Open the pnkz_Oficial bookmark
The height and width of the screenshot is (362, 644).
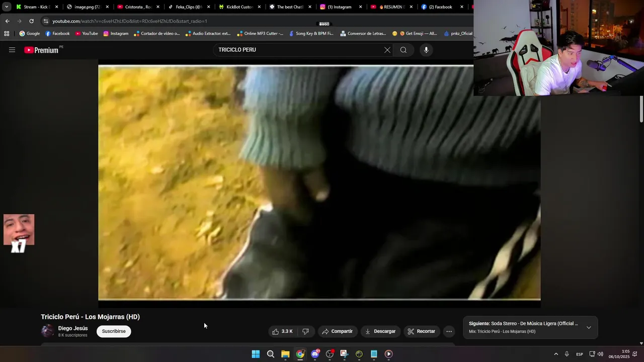click(x=458, y=34)
